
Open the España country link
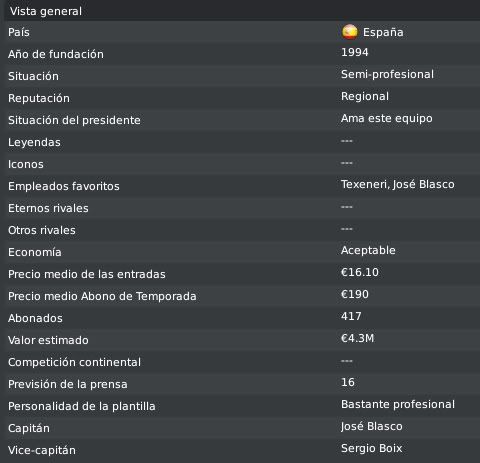(x=383, y=32)
